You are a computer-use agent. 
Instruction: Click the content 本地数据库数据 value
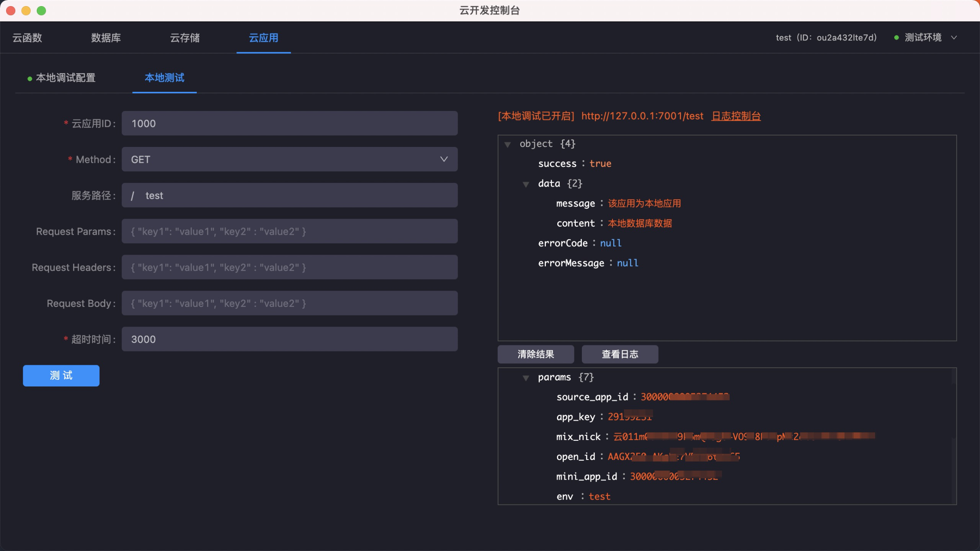pos(640,223)
